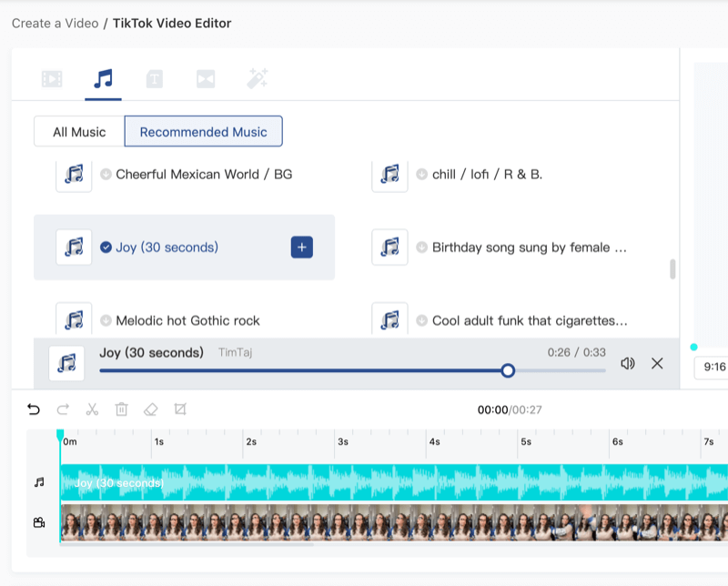The width and height of the screenshot is (728, 586).
Task: Go to Create a Video breadcrumb link
Action: point(55,23)
